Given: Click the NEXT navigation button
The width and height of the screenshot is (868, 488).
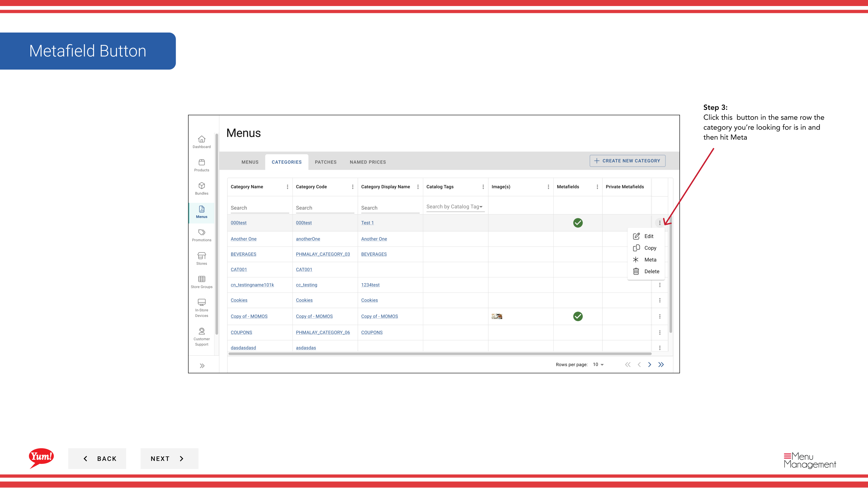Looking at the screenshot, I should point(169,458).
